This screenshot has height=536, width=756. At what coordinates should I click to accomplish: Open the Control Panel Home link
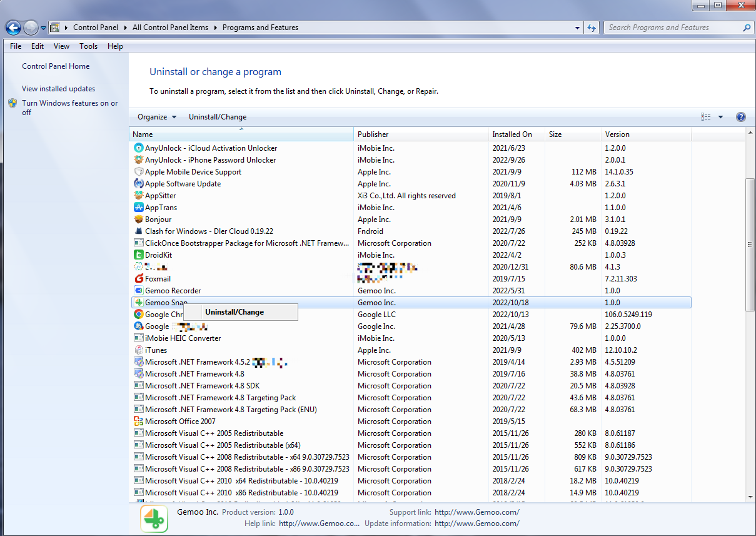click(x=56, y=66)
